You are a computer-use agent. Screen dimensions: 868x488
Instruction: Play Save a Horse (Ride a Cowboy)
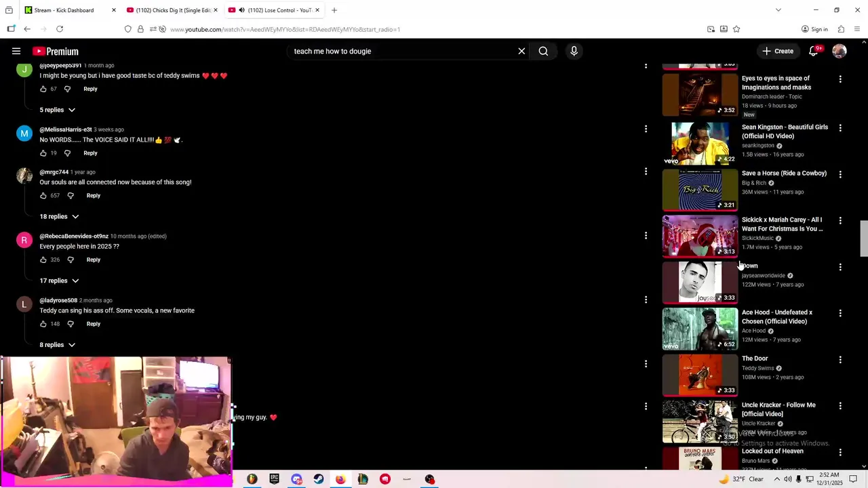(700, 190)
